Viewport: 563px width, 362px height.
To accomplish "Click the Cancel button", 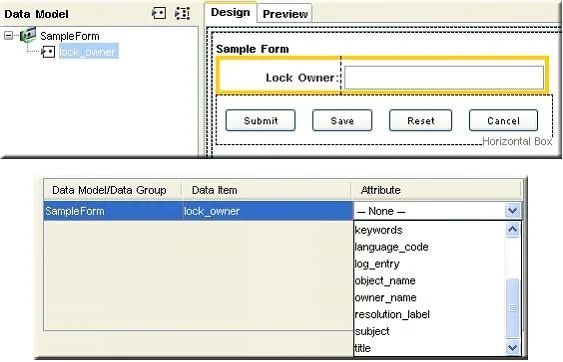I will point(503,120).
